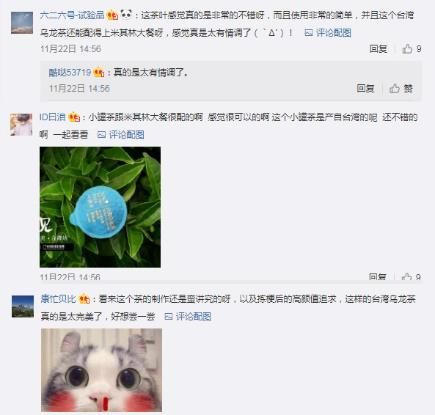This screenshot has height=415, width=435.
Task: Reply to 酷哒53719's nested comment
Action: [x=365, y=88]
